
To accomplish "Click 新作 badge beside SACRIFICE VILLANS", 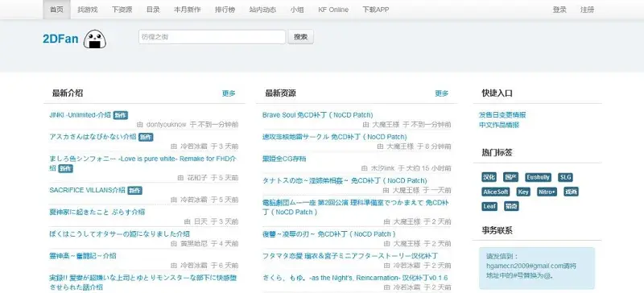I will (x=134, y=190).
